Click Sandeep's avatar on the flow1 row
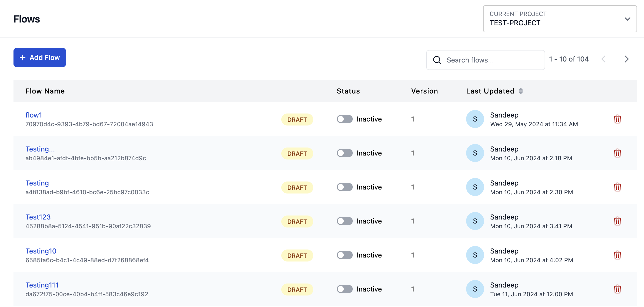The width and height of the screenshot is (644, 307). pyautogui.click(x=475, y=119)
